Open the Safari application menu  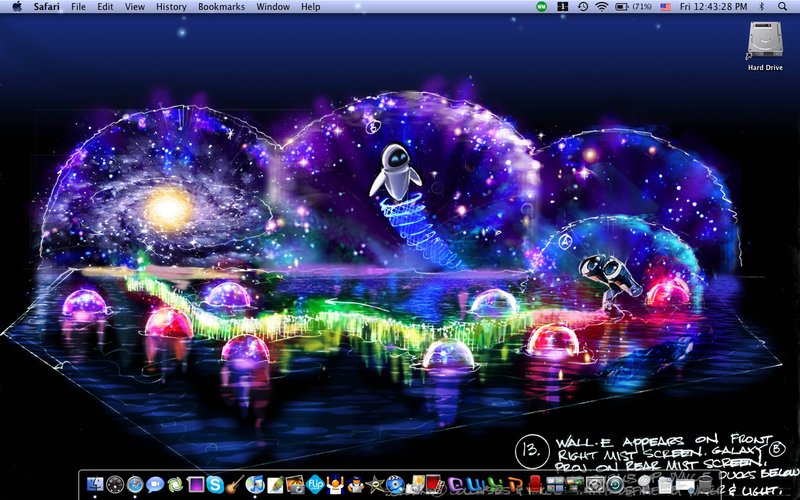(46, 7)
